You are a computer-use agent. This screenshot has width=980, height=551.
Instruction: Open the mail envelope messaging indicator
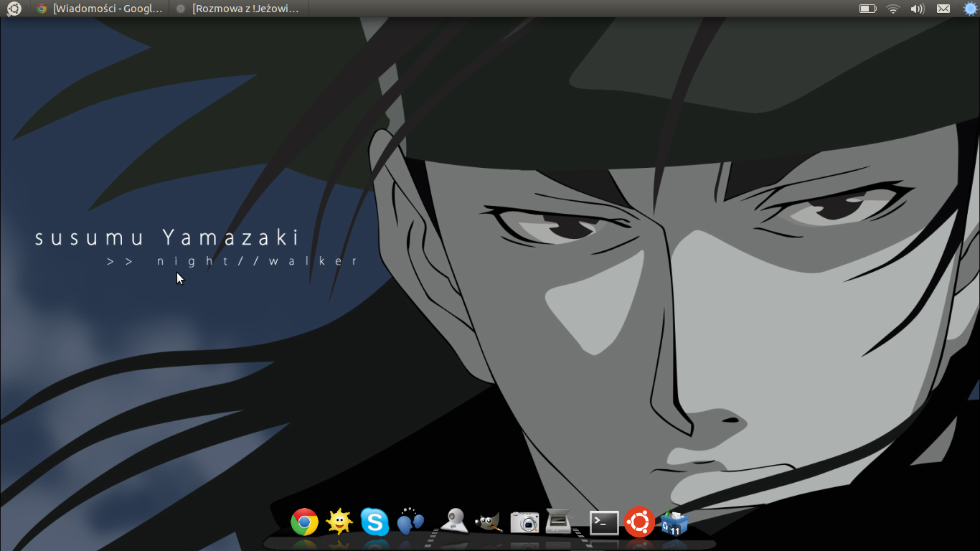point(943,9)
